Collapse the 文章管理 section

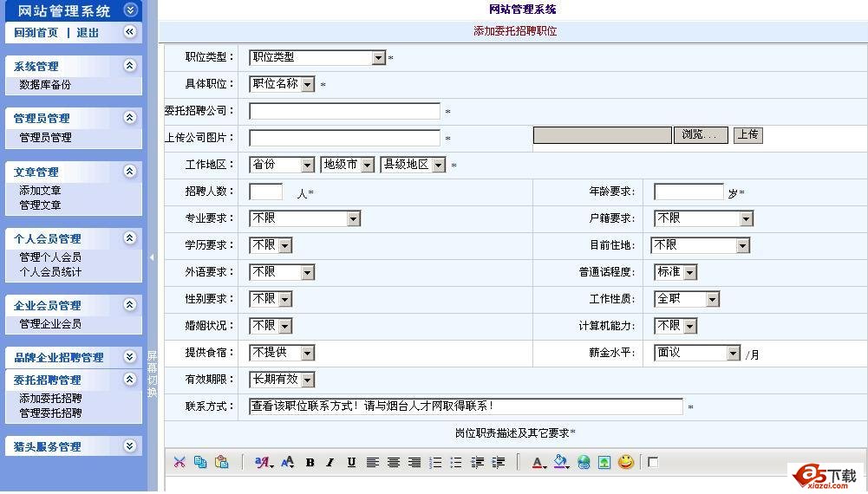pyautogui.click(x=129, y=171)
